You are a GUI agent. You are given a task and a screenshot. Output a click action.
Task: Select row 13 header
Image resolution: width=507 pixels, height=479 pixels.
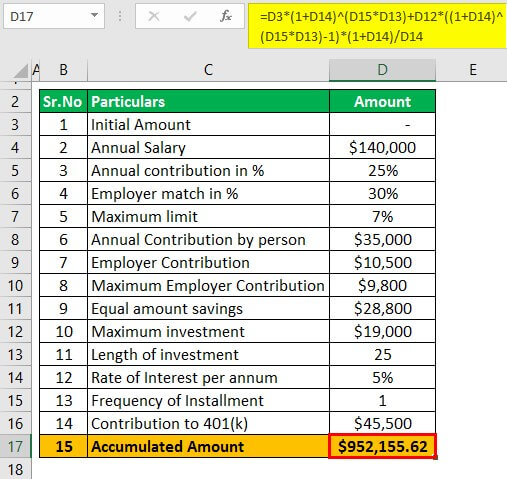point(15,354)
